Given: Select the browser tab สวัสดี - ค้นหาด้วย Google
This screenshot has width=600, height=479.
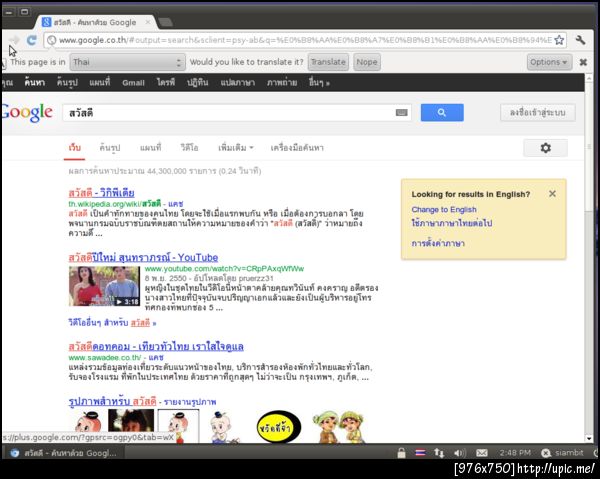Looking at the screenshot, I should tap(94, 22).
